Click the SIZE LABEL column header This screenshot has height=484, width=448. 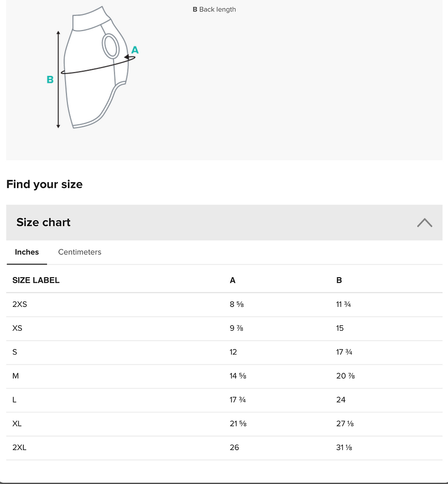pyautogui.click(x=36, y=280)
